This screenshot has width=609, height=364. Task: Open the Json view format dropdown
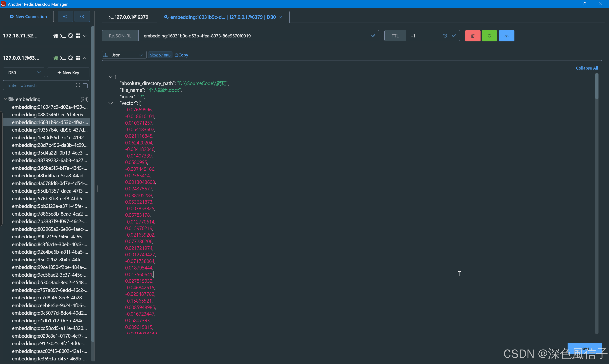pos(124,55)
